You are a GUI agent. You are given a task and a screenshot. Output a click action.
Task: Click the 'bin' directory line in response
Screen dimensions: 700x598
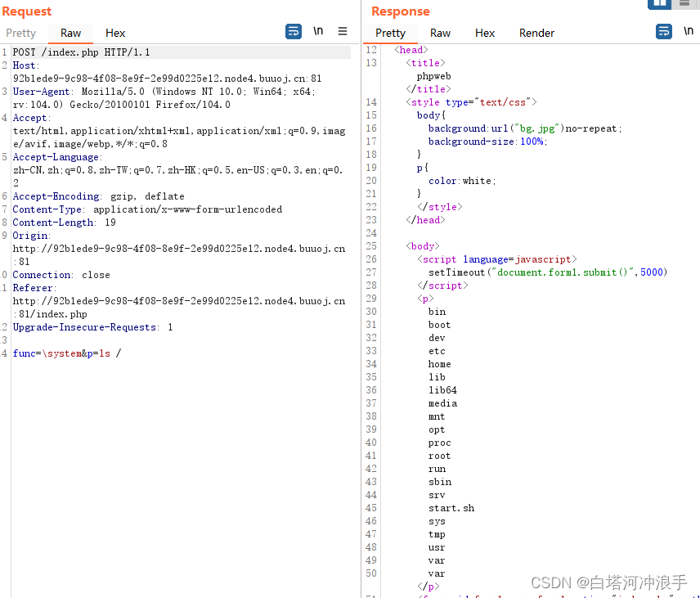coord(437,312)
